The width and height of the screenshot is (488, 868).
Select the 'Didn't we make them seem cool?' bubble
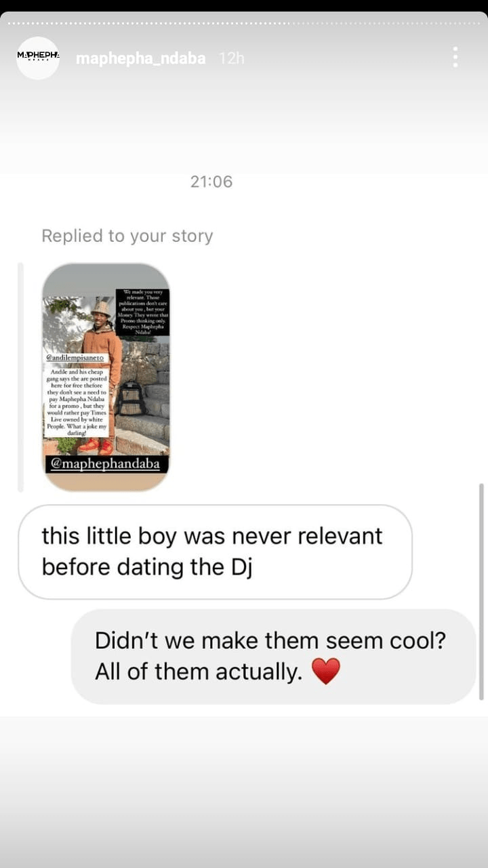point(273,656)
